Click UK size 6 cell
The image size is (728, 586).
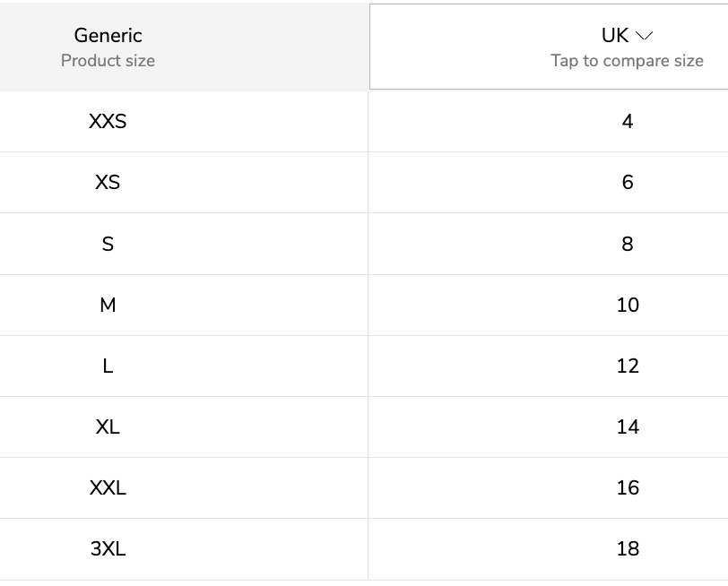[549, 183]
